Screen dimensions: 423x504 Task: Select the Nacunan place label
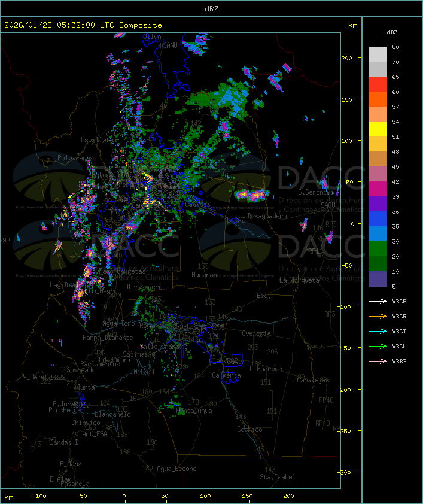click(204, 275)
